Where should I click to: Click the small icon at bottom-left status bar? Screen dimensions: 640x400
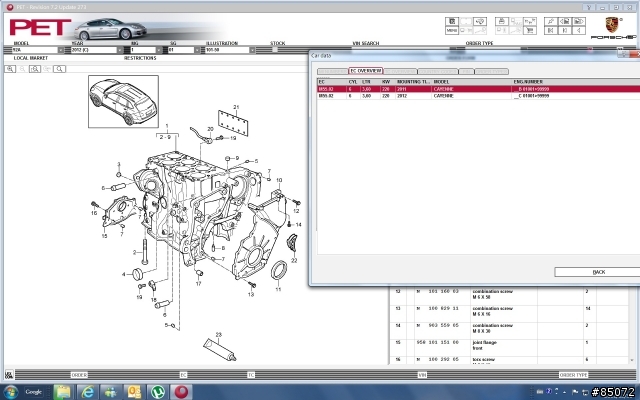[x=9, y=374]
